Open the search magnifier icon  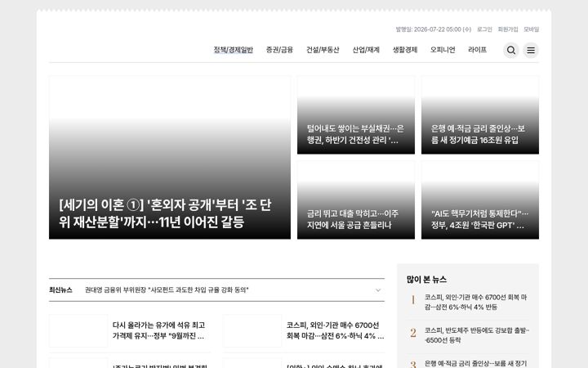(510, 50)
